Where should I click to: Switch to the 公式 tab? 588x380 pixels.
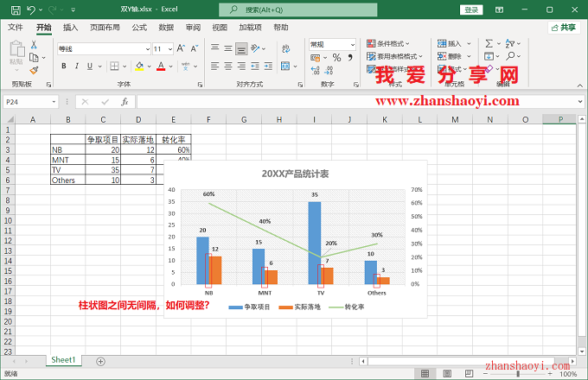tap(139, 28)
